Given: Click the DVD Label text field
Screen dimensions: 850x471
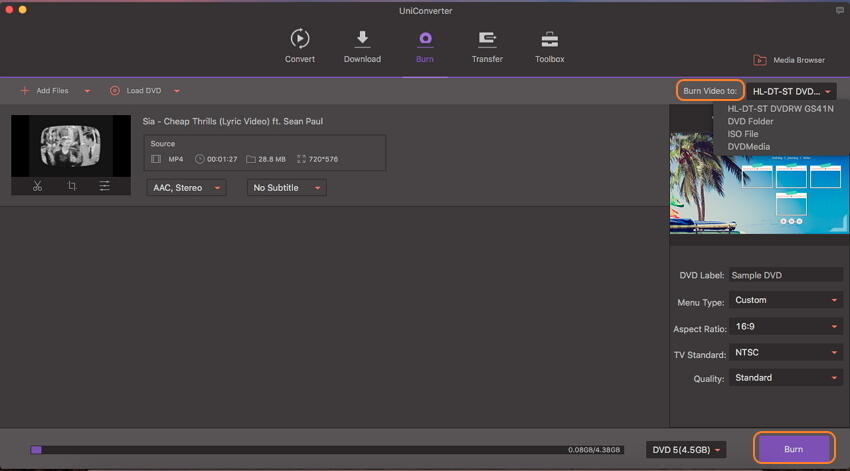Looking at the screenshot, I should coord(785,275).
